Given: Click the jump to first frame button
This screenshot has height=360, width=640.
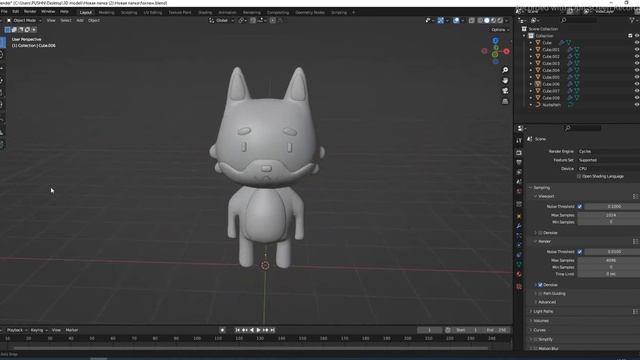Looking at the screenshot, I should click(x=238, y=330).
